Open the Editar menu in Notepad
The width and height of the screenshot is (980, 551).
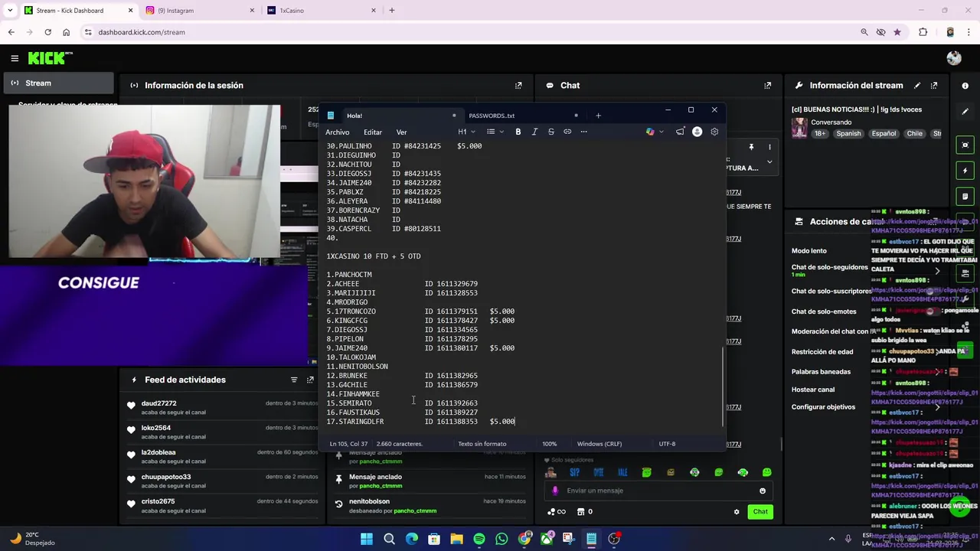(373, 132)
